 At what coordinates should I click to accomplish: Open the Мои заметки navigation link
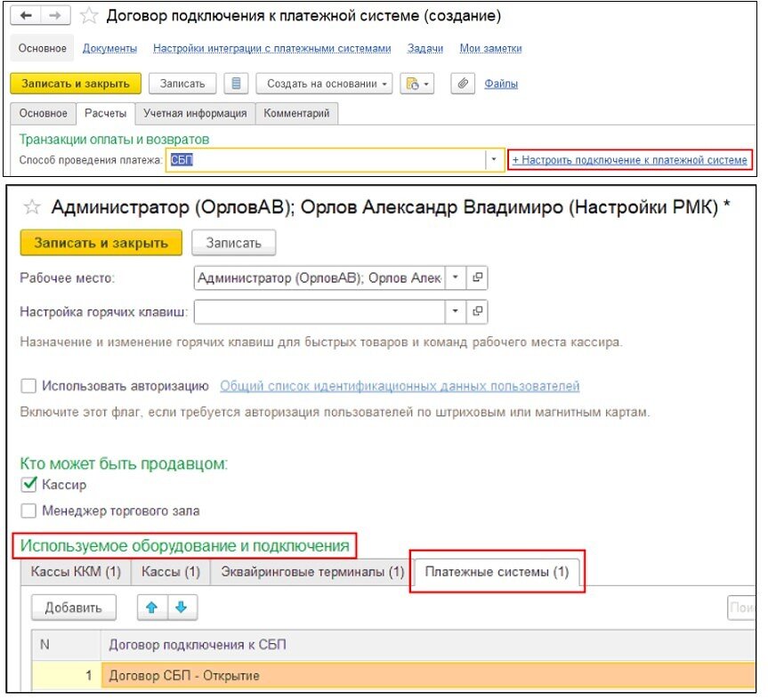point(490,48)
